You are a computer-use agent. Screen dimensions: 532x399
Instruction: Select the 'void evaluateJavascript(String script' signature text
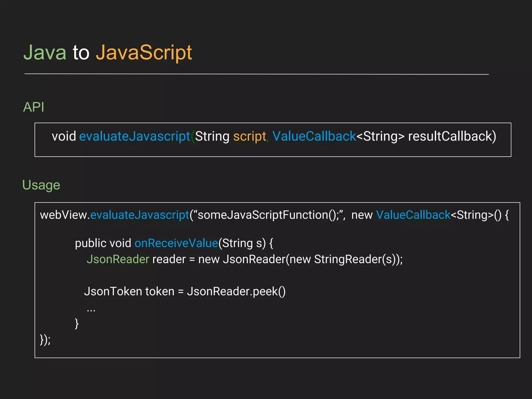tap(159, 136)
